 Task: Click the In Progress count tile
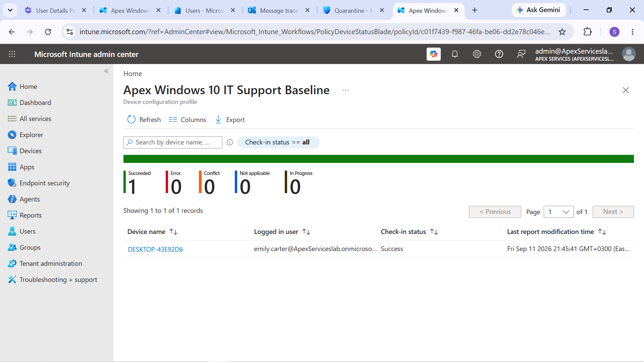[x=299, y=182]
